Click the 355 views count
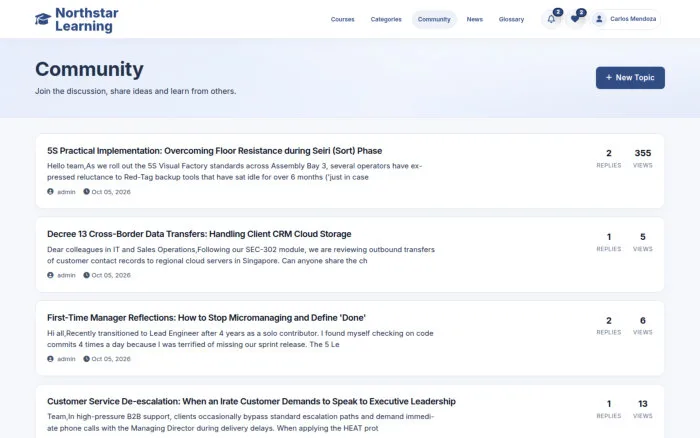The image size is (700, 438). tap(643, 153)
